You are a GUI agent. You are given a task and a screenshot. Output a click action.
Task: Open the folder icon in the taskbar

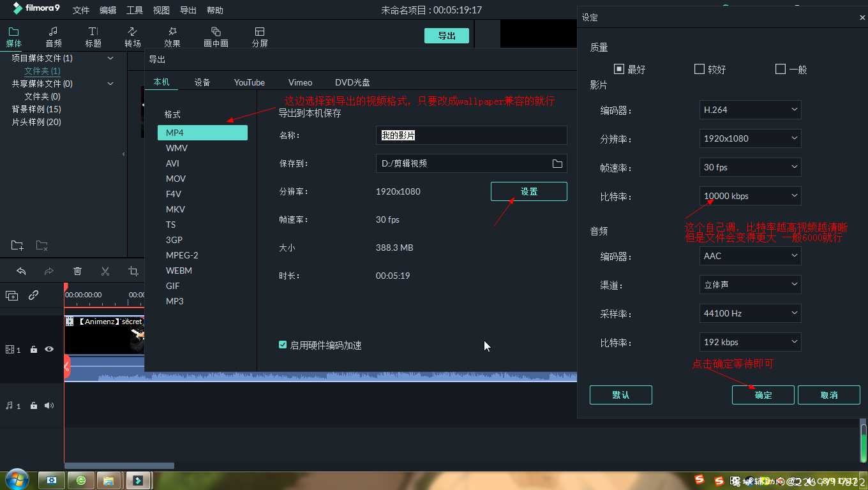[x=108, y=480]
